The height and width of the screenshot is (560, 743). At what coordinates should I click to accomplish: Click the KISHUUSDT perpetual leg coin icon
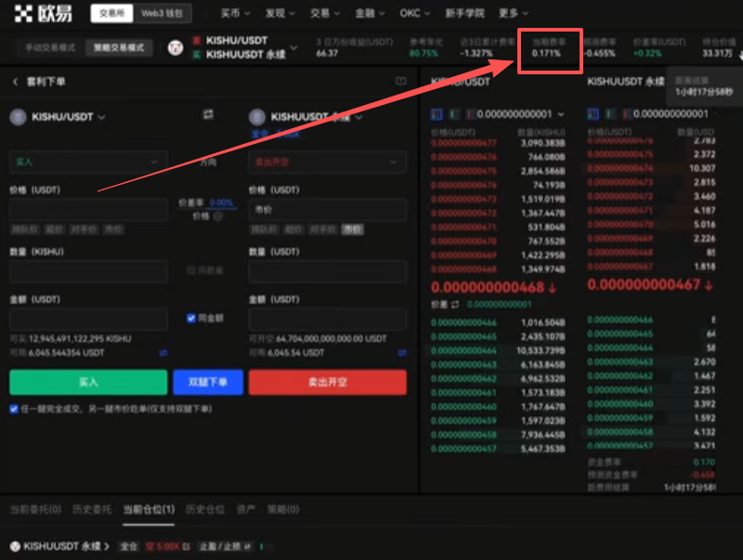pos(257,117)
